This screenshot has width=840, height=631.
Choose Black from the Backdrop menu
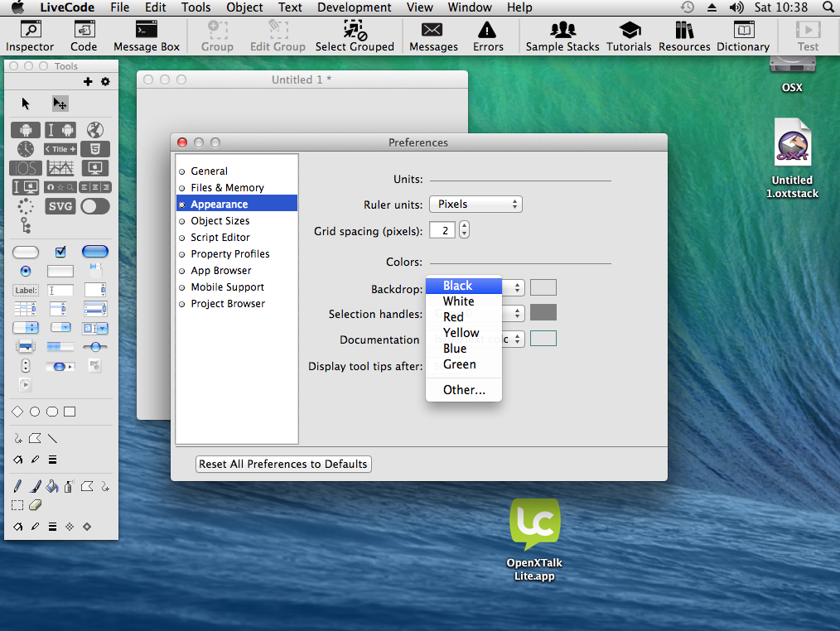(464, 286)
